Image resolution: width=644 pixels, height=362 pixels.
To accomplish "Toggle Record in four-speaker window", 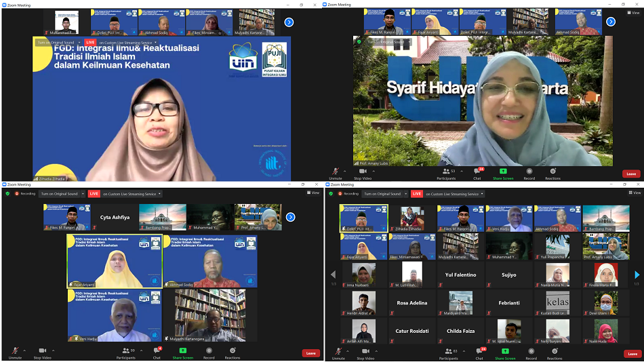I will [209, 353].
